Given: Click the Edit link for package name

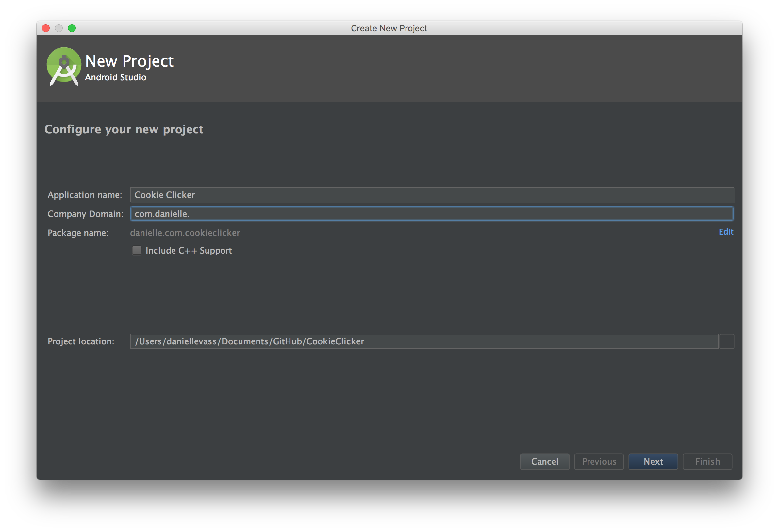Looking at the screenshot, I should [x=725, y=232].
